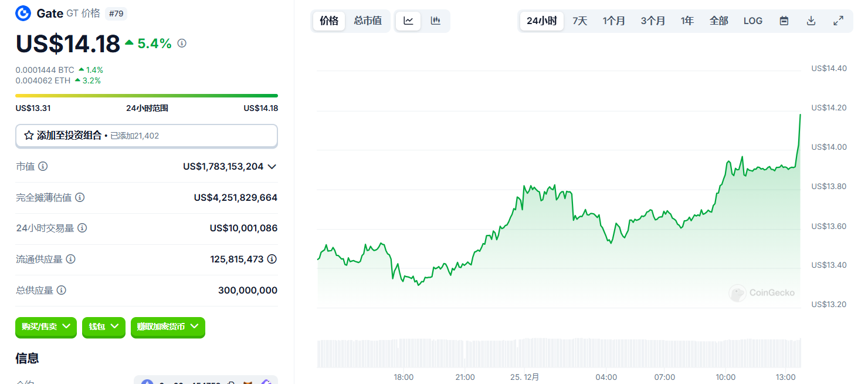868x384 pixels.
Task: Click info icon next to 5.4% change
Action: point(182,43)
